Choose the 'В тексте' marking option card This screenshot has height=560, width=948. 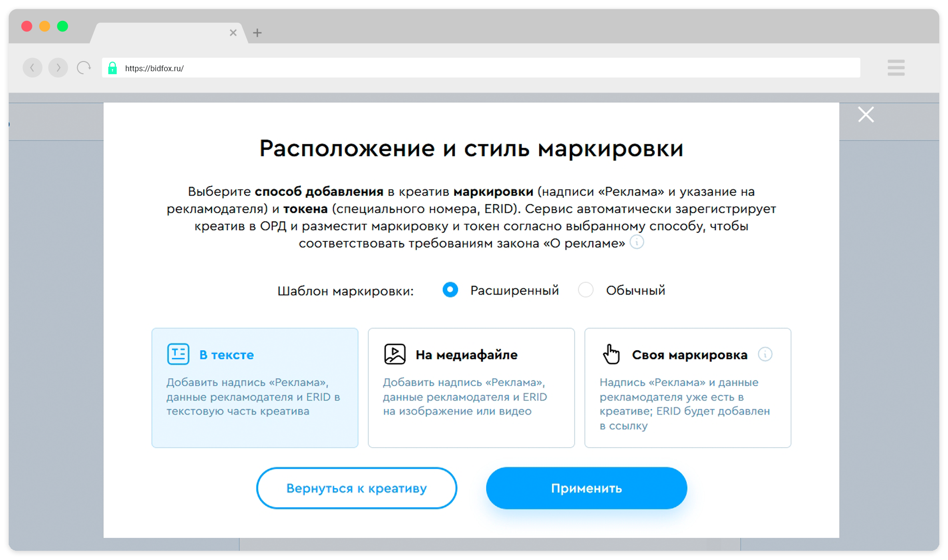(x=255, y=388)
